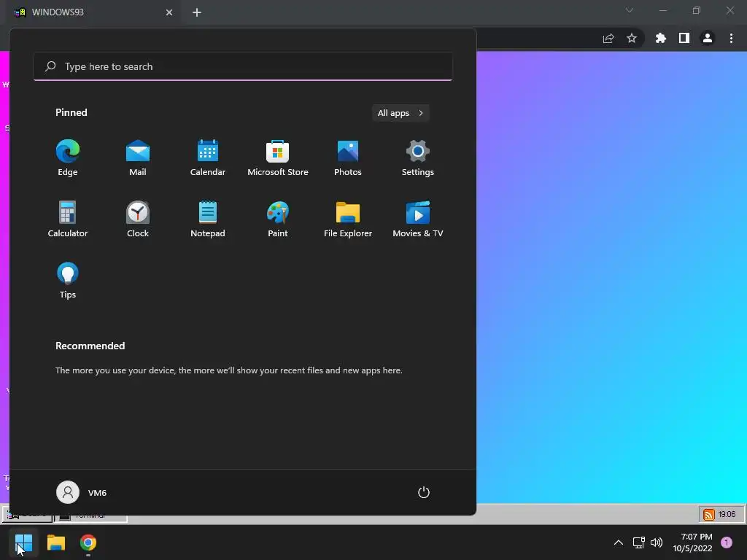Click the Pinned section heading
This screenshot has width=747, height=560.
pos(71,112)
